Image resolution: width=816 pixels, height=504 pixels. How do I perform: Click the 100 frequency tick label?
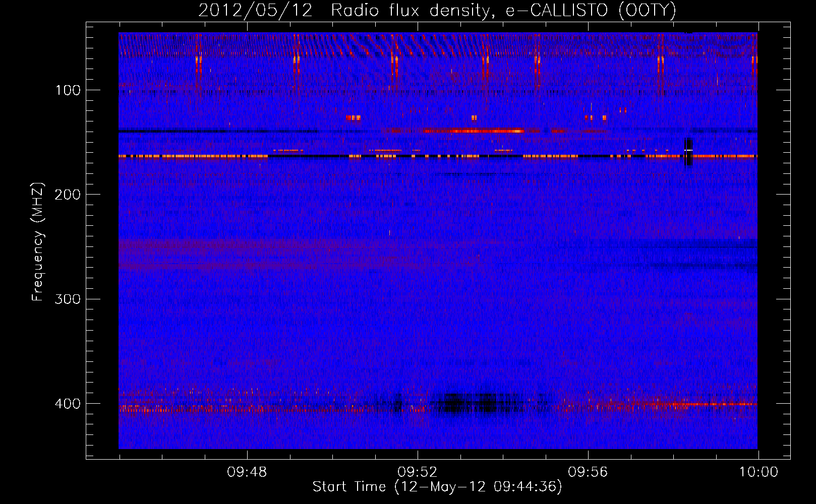pos(68,91)
